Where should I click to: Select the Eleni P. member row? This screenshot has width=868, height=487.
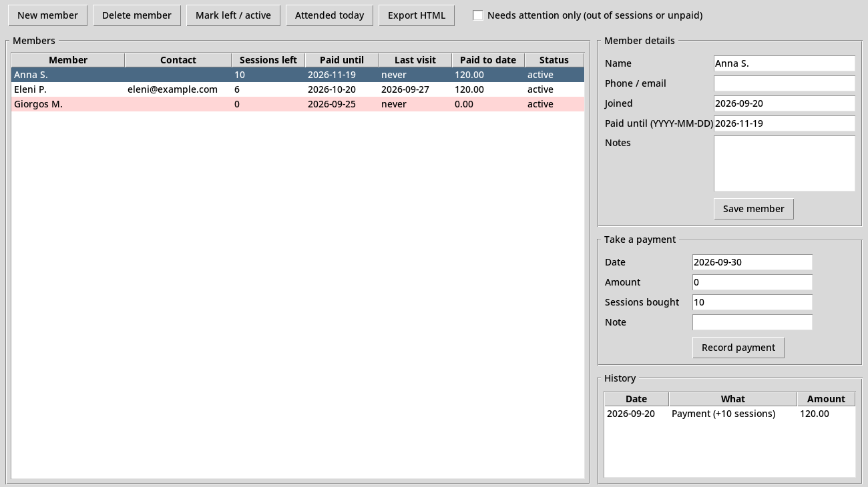coord(298,89)
